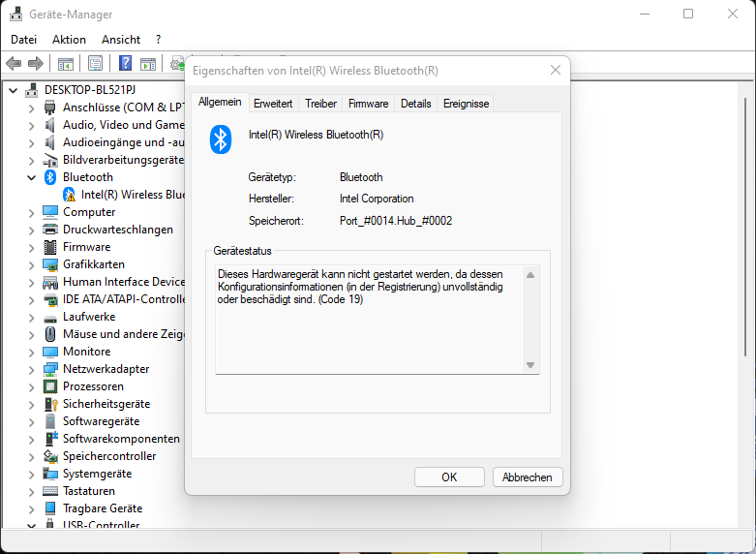
Task: Confirm dialog with OK button
Action: point(449,477)
